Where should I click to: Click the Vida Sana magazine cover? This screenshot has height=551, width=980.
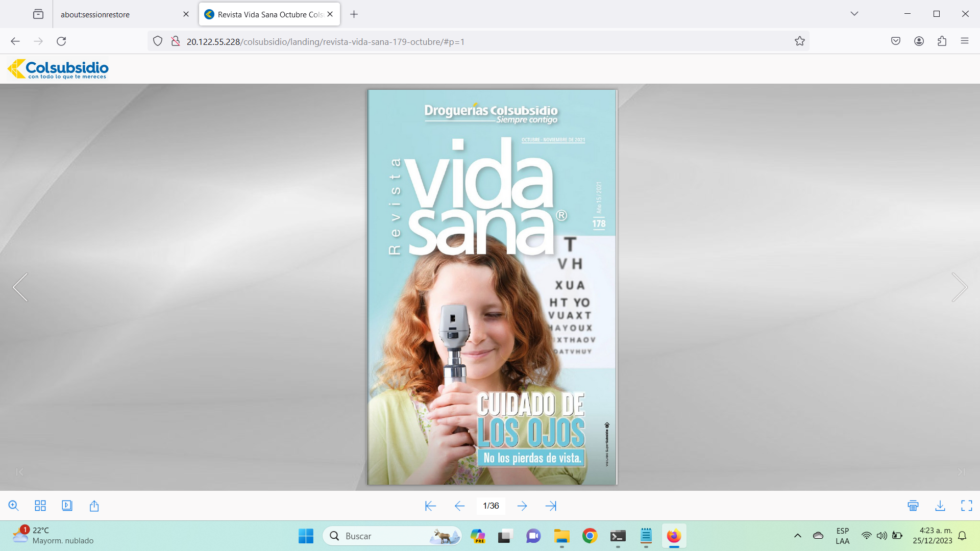click(492, 287)
